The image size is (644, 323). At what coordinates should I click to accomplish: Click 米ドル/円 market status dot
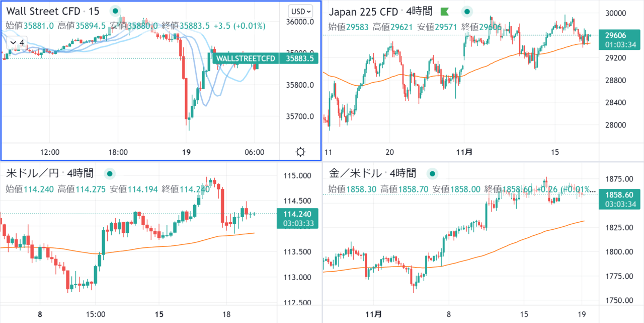[109, 174]
